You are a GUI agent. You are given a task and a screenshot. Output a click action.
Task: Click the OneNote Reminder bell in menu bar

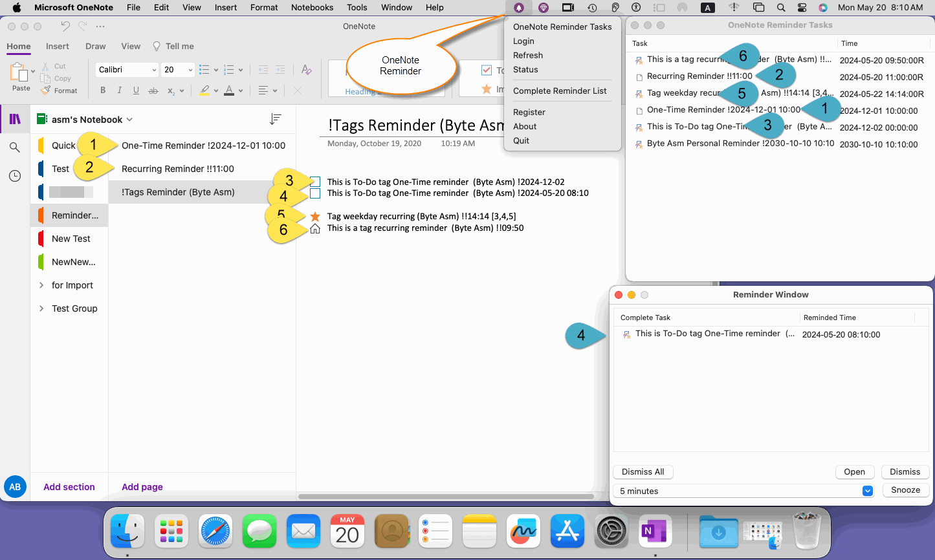point(519,8)
